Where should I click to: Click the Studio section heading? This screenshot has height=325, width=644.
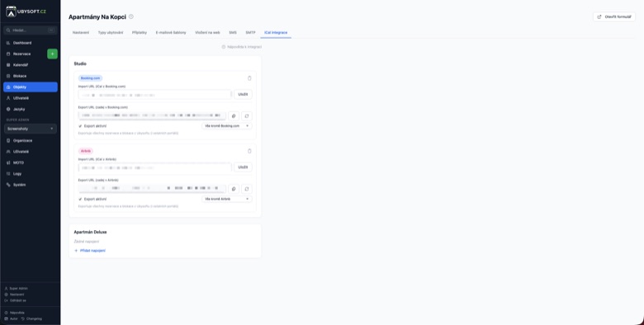point(80,64)
